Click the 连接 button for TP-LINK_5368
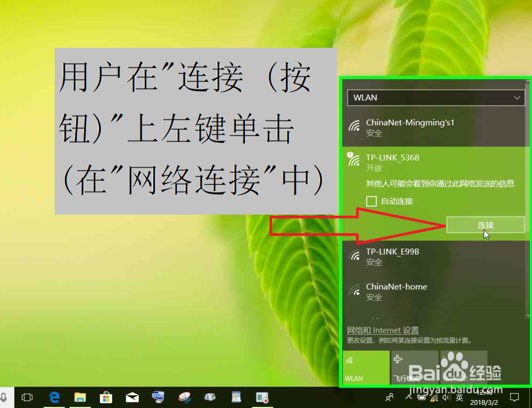The width and height of the screenshot is (532, 408). coord(486,225)
